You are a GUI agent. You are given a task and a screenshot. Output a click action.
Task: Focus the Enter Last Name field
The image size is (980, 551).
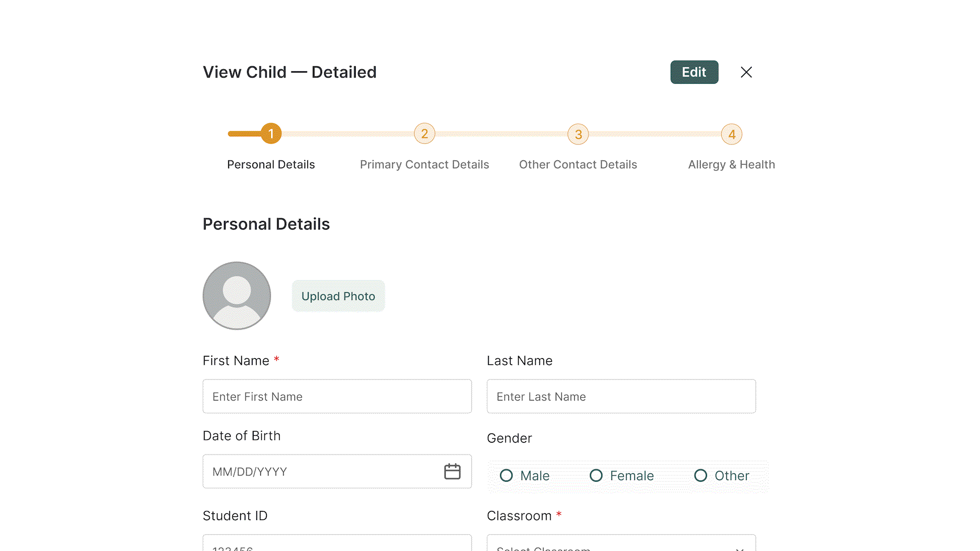pos(621,396)
